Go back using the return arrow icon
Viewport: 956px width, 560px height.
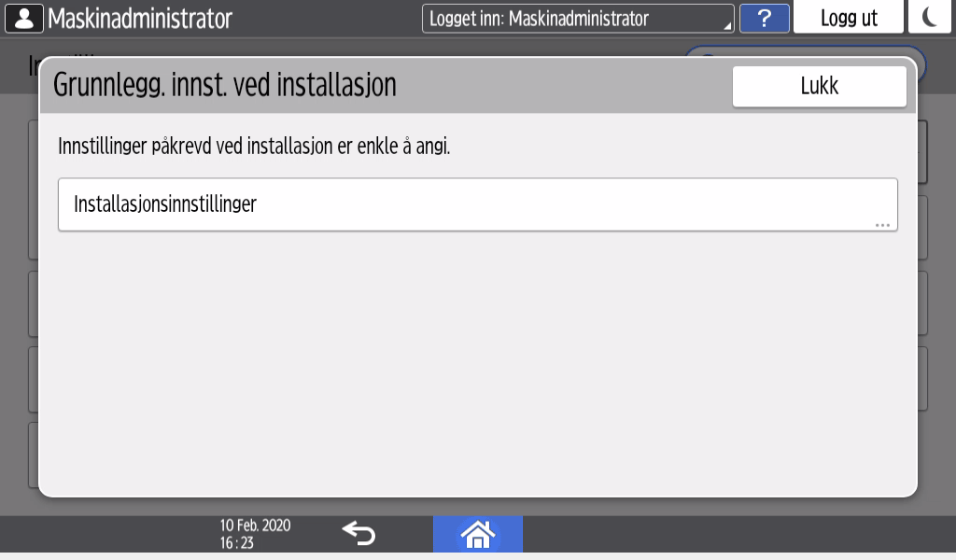(x=358, y=534)
